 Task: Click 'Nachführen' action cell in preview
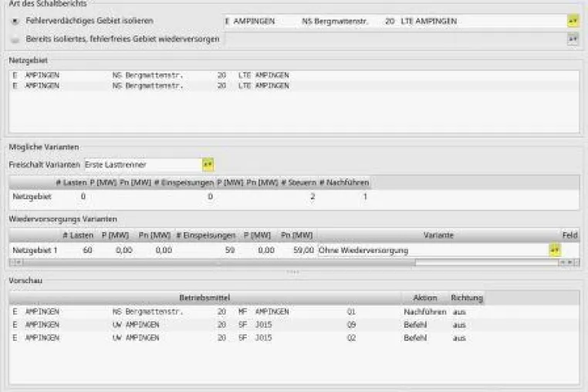pyautogui.click(x=425, y=312)
